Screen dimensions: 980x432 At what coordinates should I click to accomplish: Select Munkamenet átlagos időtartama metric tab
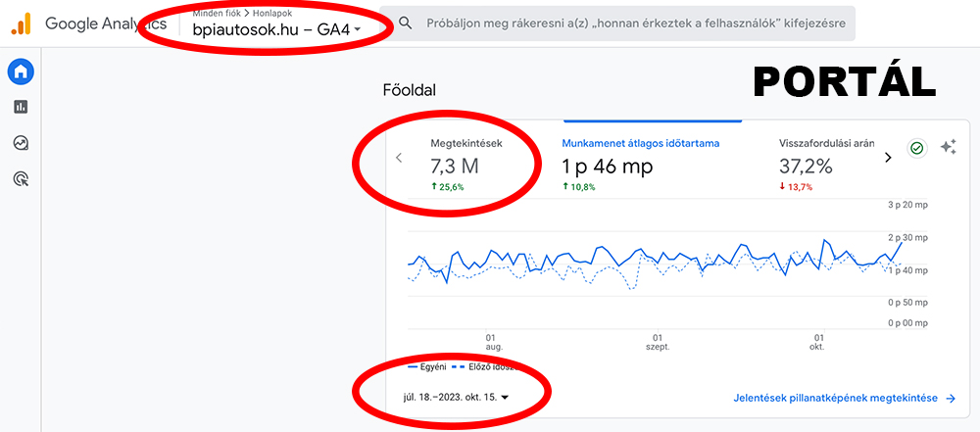coord(641,164)
